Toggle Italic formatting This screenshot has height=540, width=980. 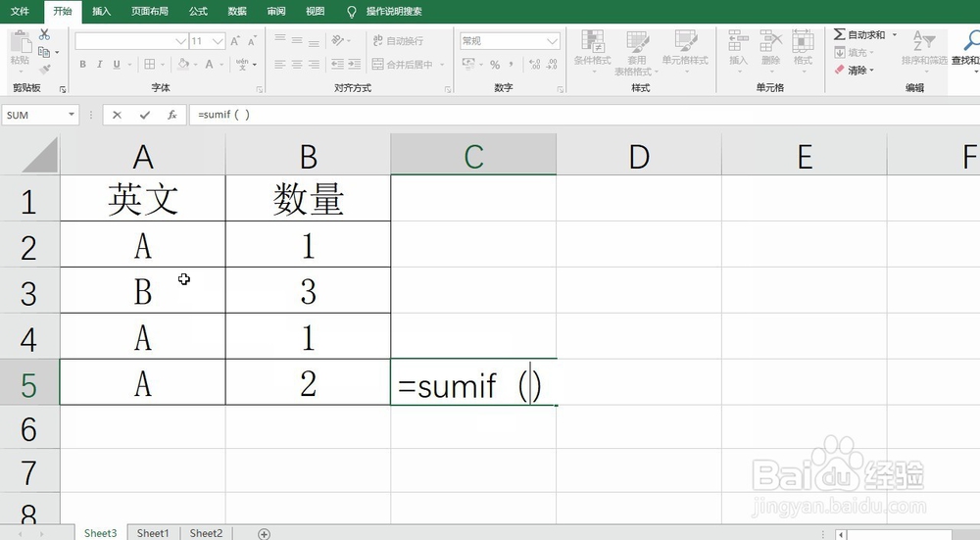point(99,64)
